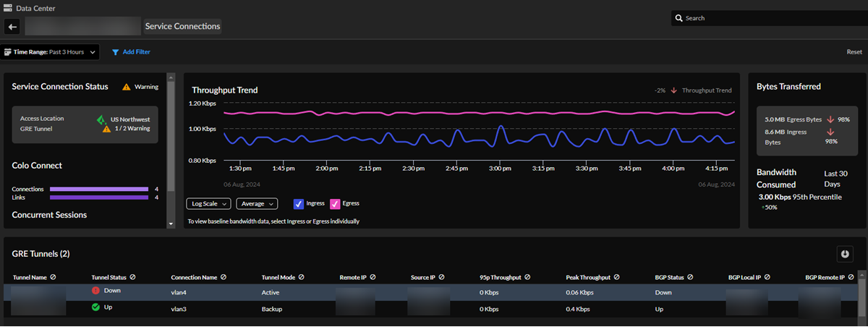The height and width of the screenshot is (327, 868).
Task: Click the Connections purple progress bar
Action: point(98,189)
